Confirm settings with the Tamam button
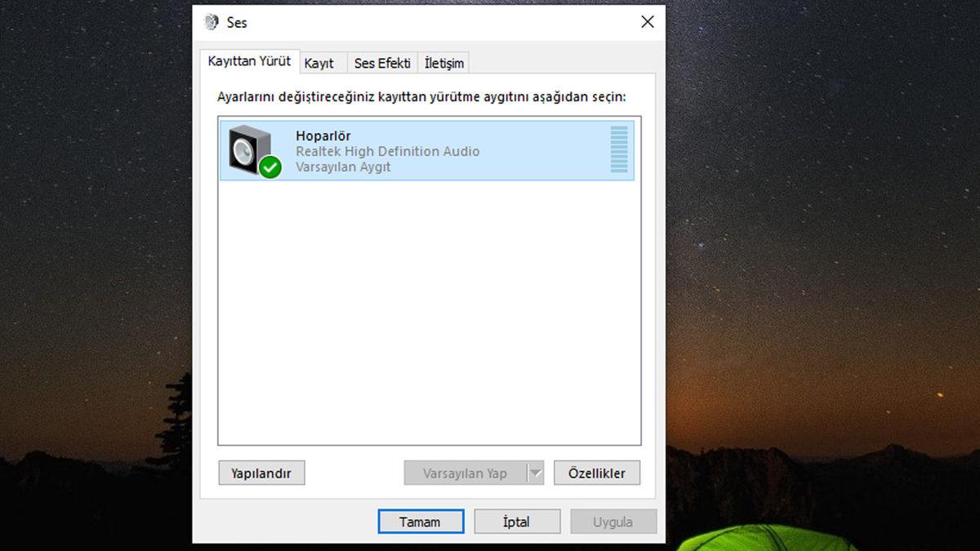Screen dimensions: 980x551 click(421, 522)
